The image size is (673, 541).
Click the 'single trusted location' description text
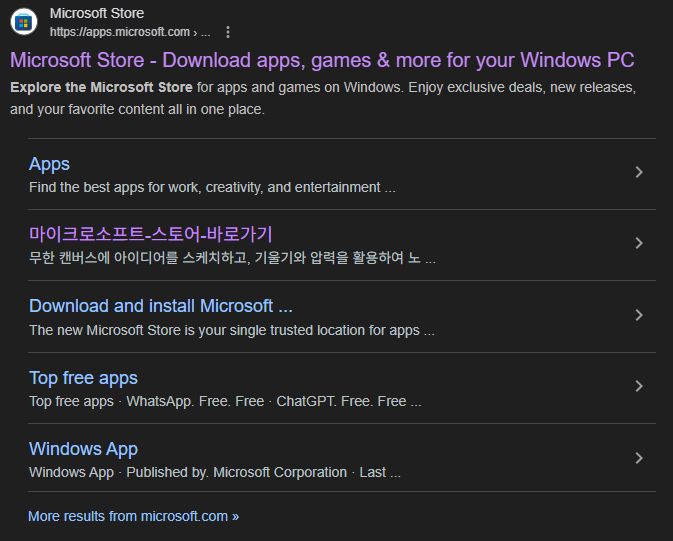[231, 330]
